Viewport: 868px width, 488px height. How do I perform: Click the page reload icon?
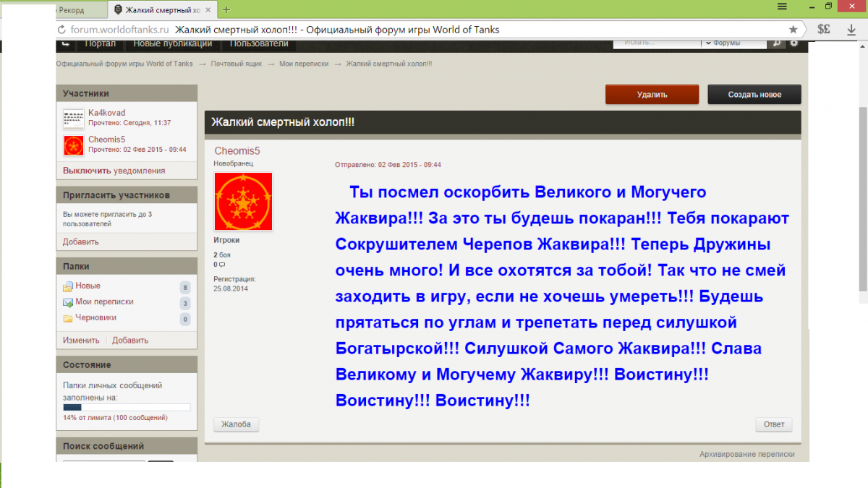61,30
